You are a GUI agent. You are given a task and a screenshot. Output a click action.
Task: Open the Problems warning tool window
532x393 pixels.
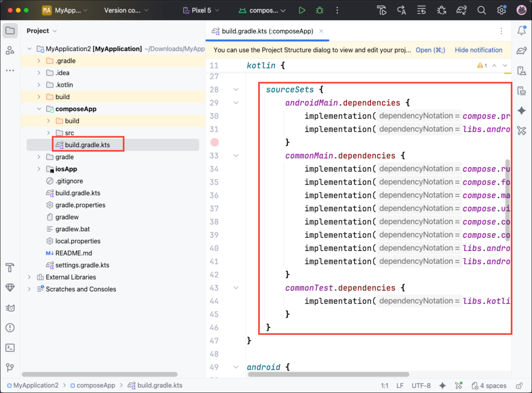click(x=10, y=328)
